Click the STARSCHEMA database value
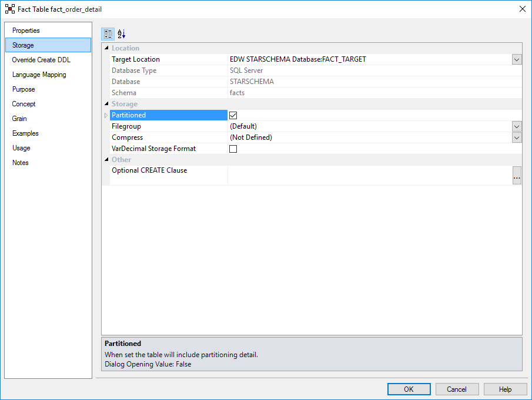 click(x=252, y=82)
